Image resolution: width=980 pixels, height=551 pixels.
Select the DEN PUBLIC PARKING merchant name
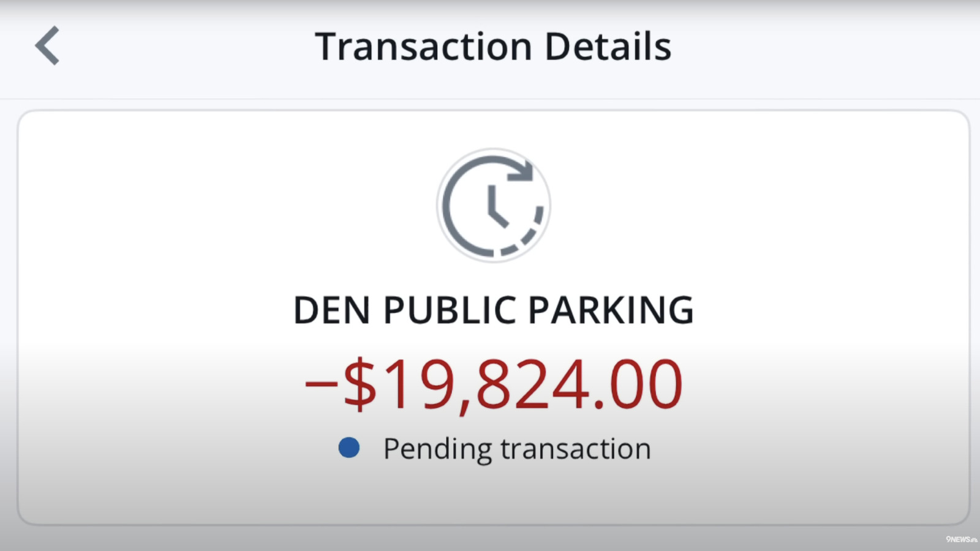(493, 310)
